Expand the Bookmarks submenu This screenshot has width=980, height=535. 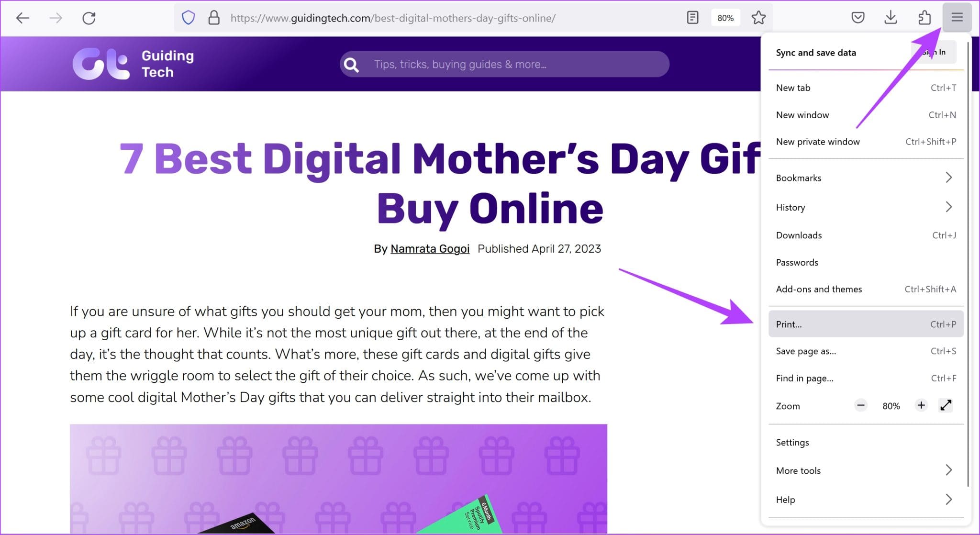click(x=950, y=177)
